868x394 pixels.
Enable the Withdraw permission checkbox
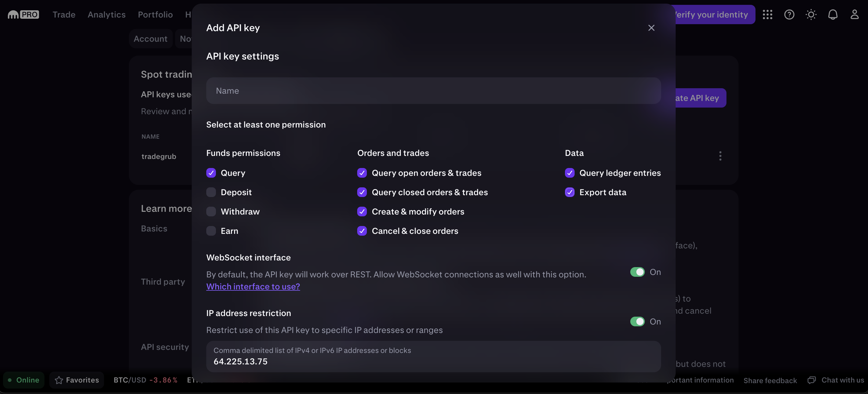tap(211, 212)
